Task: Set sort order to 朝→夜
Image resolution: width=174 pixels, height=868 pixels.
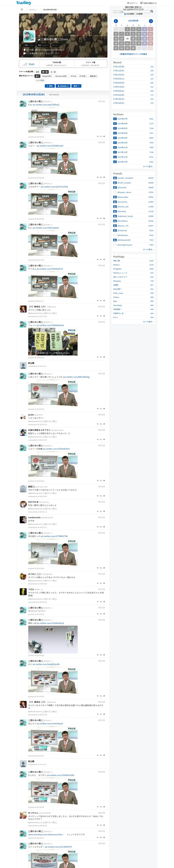Action: (45, 72)
